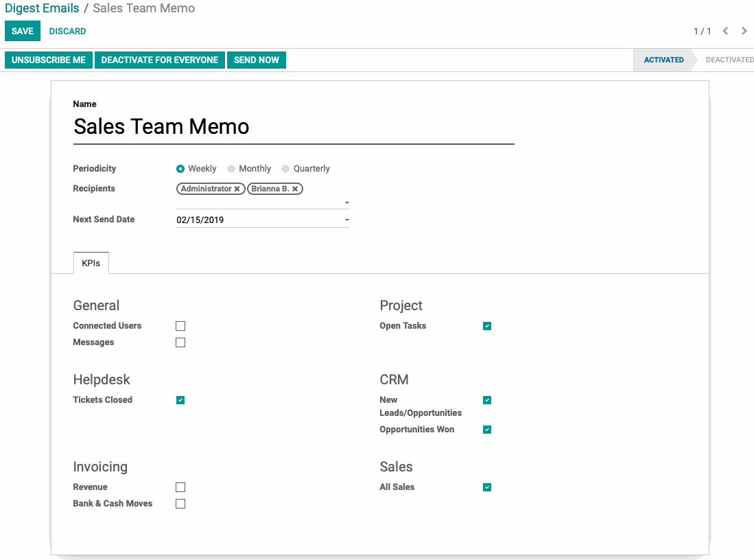Go to next record arrow

click(x=744, y=32)
